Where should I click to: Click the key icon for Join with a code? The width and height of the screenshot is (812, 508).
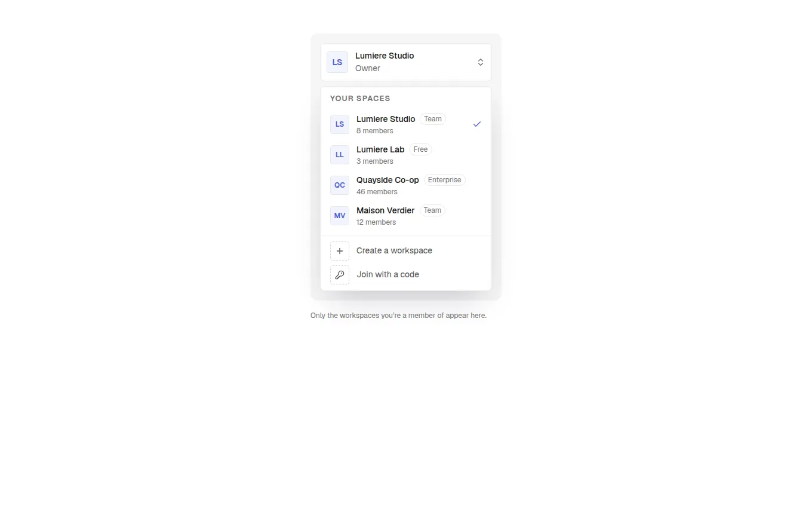(340, 275)
